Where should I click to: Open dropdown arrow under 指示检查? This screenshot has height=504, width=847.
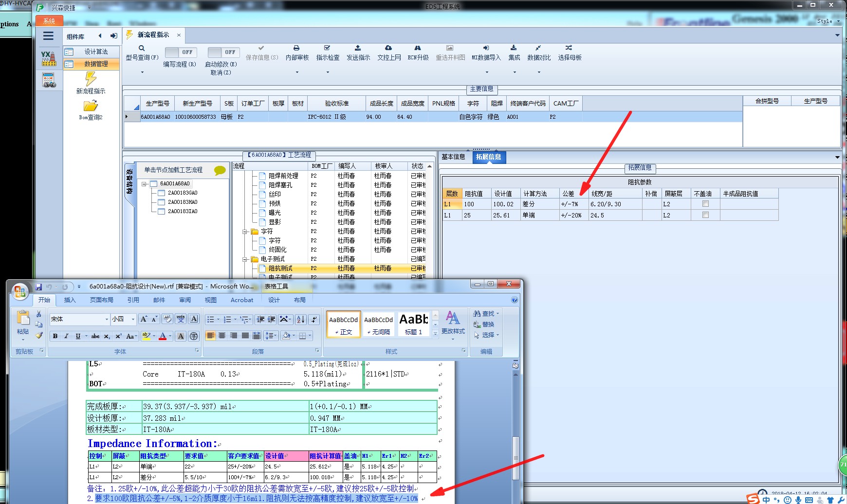click(328, 72)
